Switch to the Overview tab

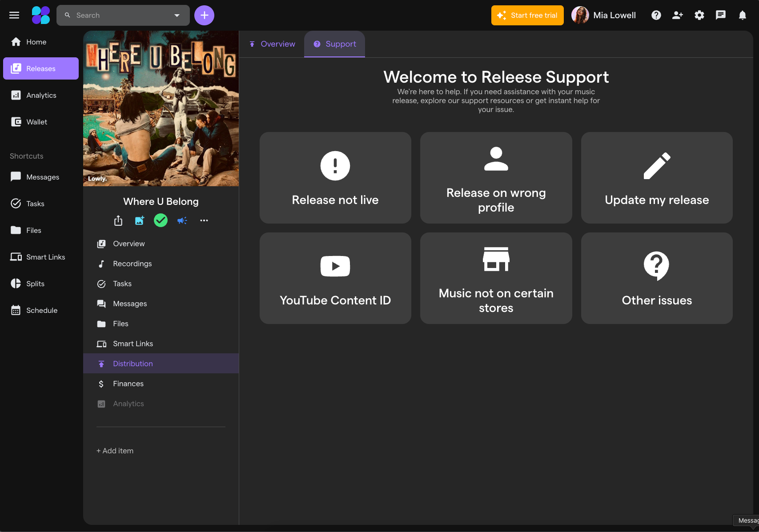coord(272,44)
